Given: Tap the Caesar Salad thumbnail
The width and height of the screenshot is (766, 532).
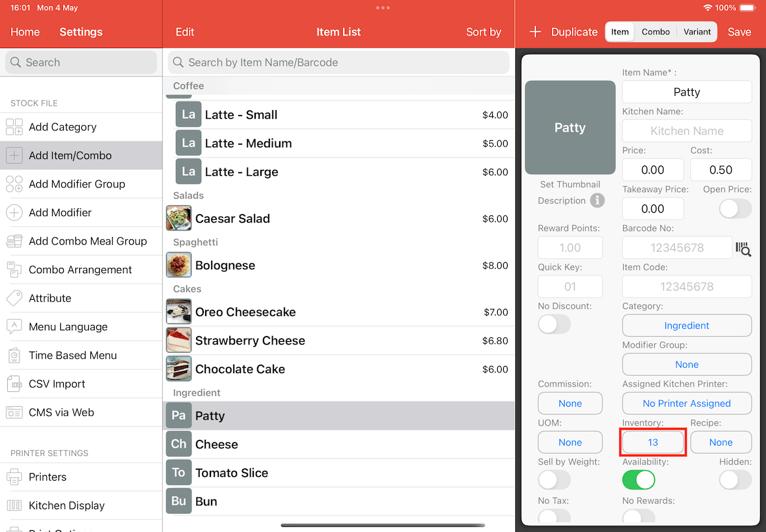Looking at the screenshot, I should tap(179, 218).
